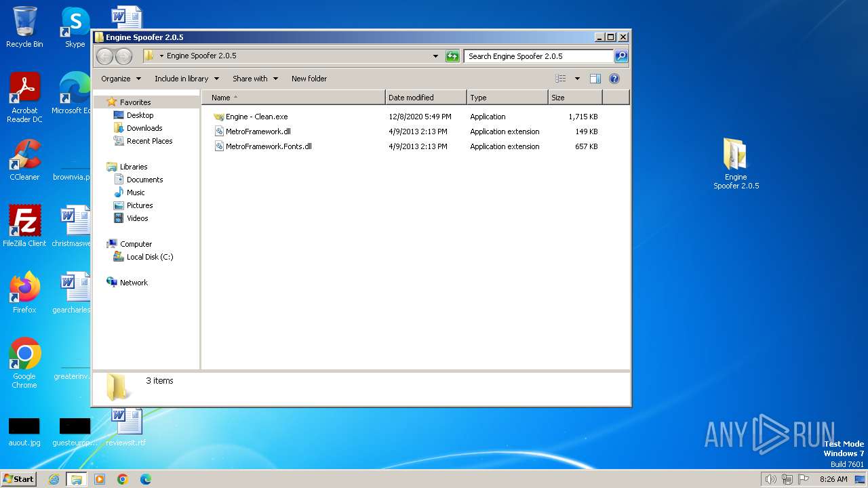Image resolution: width=868 pixels, height=488 pixels.
Task: Click the taskbar clock showing 8:26 AM
Action: click(x=833, y=479)
